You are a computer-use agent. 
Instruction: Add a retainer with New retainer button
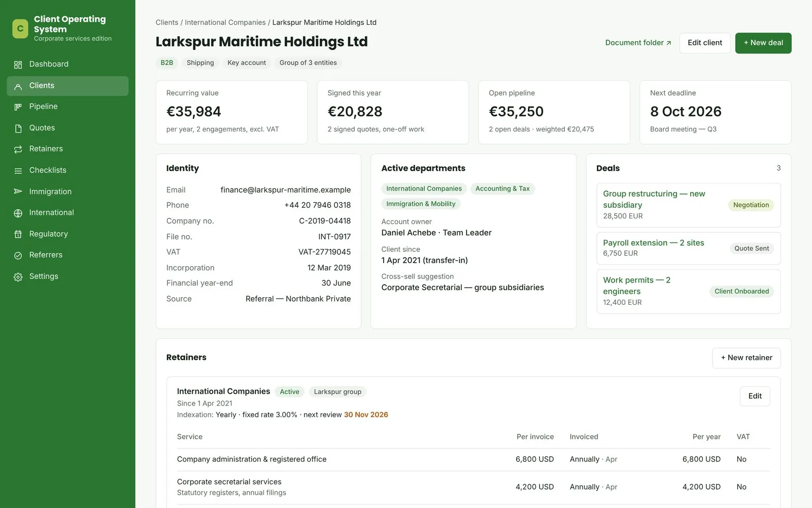(746, 358)
